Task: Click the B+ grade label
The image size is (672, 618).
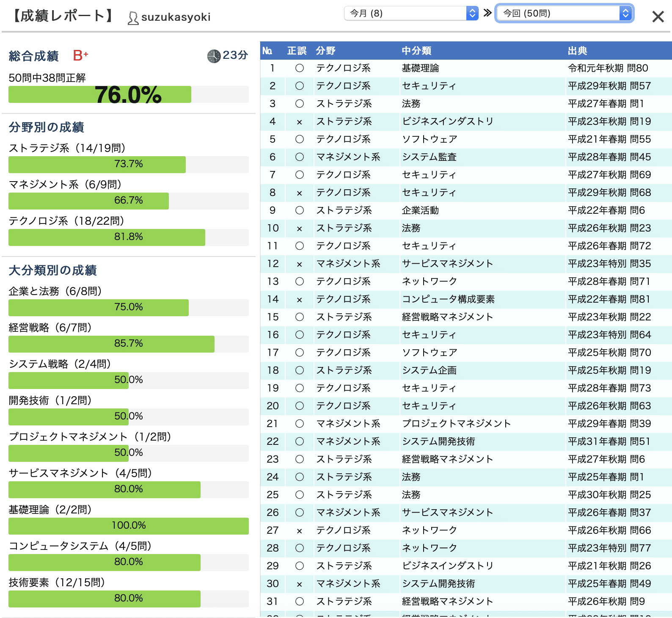Action: [80, 55]
